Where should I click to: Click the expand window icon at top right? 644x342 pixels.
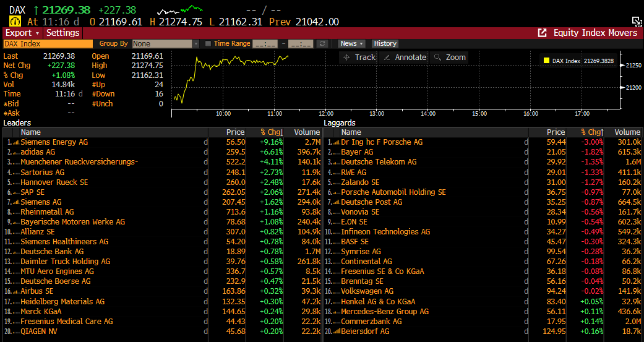coord(636,22)
